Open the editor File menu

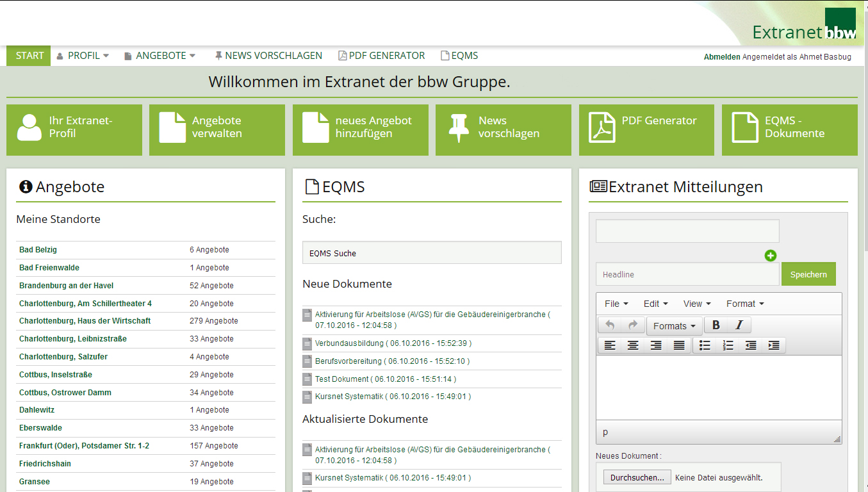pyautogui.click(x=616, y=304)
